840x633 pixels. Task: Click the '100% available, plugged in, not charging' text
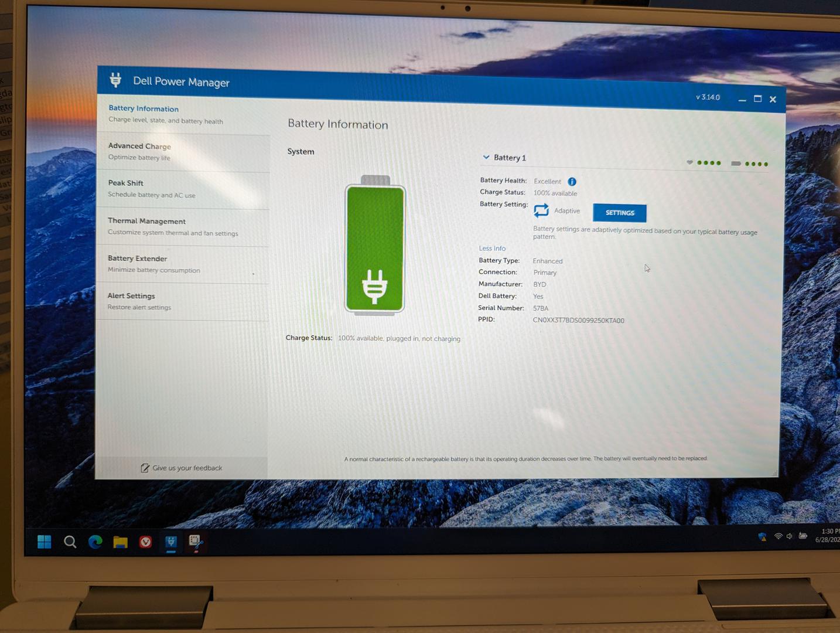[x=399, y=338]
